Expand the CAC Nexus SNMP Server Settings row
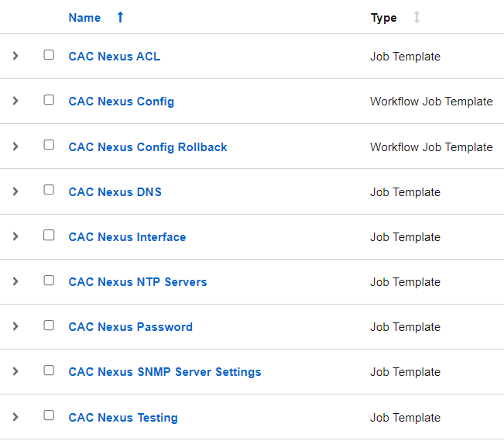 coord(15,371)
